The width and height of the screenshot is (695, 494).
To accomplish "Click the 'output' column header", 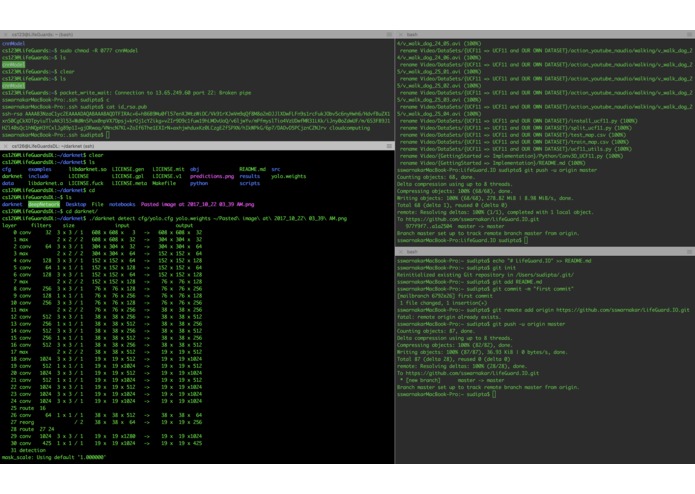I will pyautogui.click(x=184, y=226).
